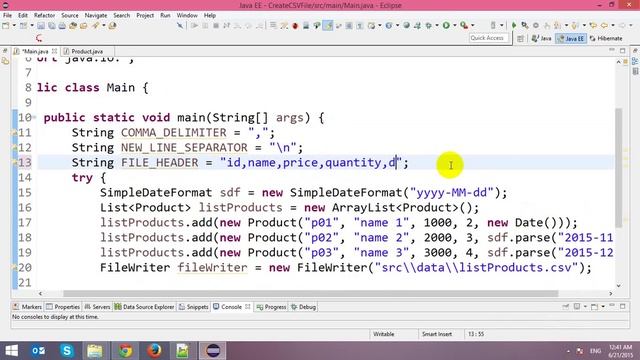Click the Save All toolbar icon

coord(51,26)
